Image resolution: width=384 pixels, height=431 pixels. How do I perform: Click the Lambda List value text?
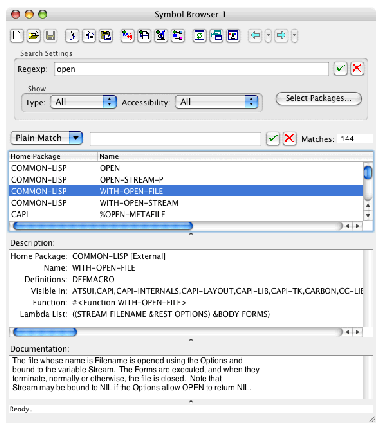171,314
